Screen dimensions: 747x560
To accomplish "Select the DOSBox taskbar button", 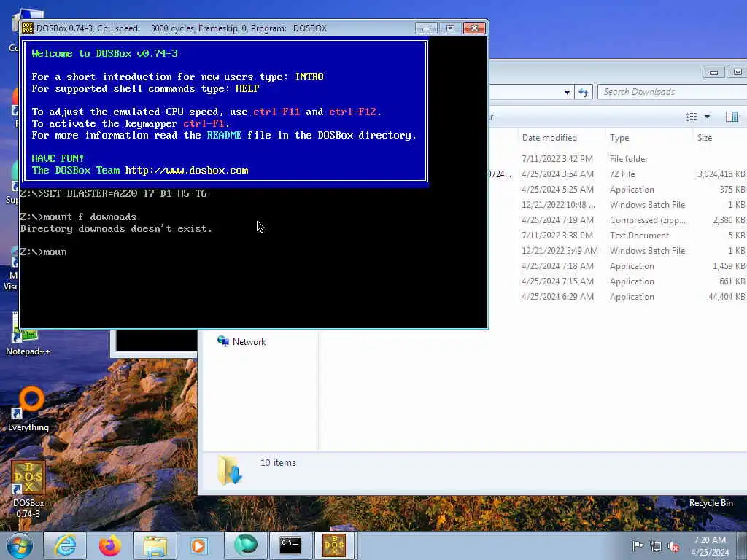I will pos(334,545).
